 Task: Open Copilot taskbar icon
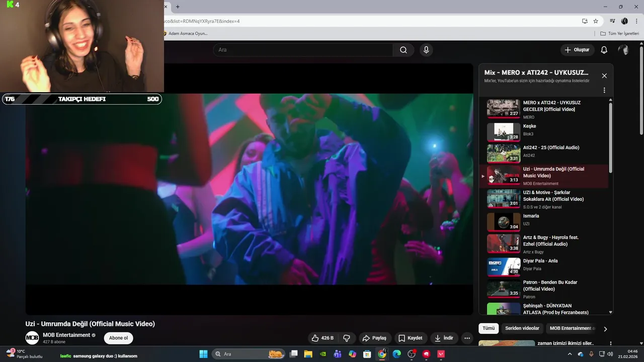click(352, 354)
